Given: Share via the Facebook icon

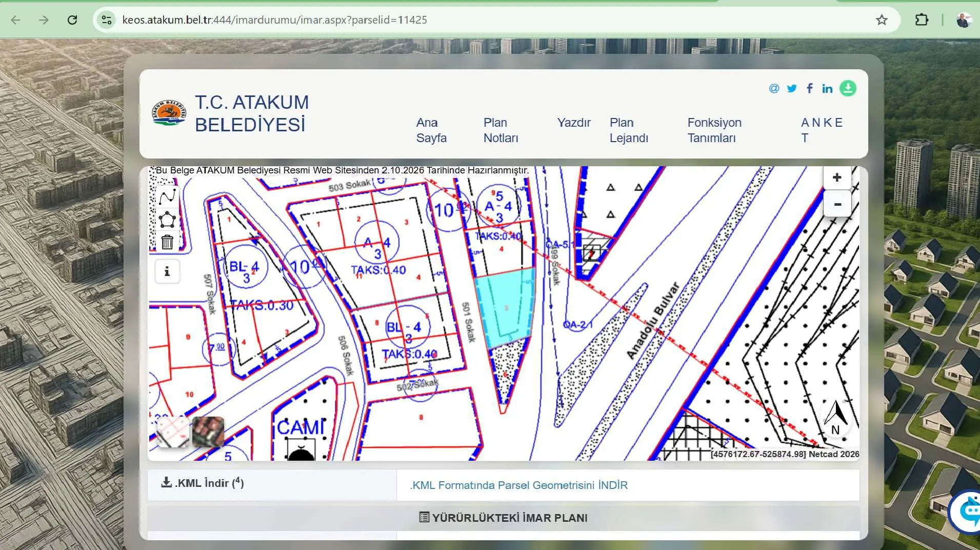Looking at the screenshot, I should 809,88.
